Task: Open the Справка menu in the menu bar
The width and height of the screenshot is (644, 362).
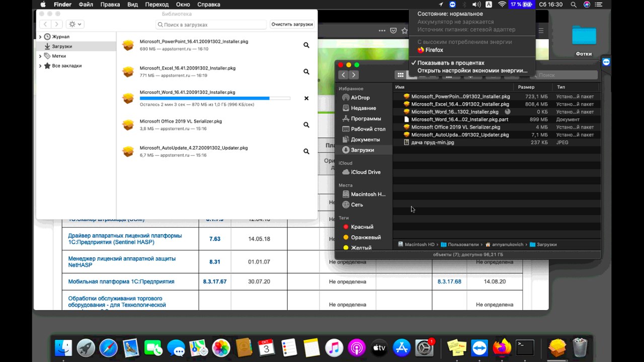Action: [x=209, y=4]
